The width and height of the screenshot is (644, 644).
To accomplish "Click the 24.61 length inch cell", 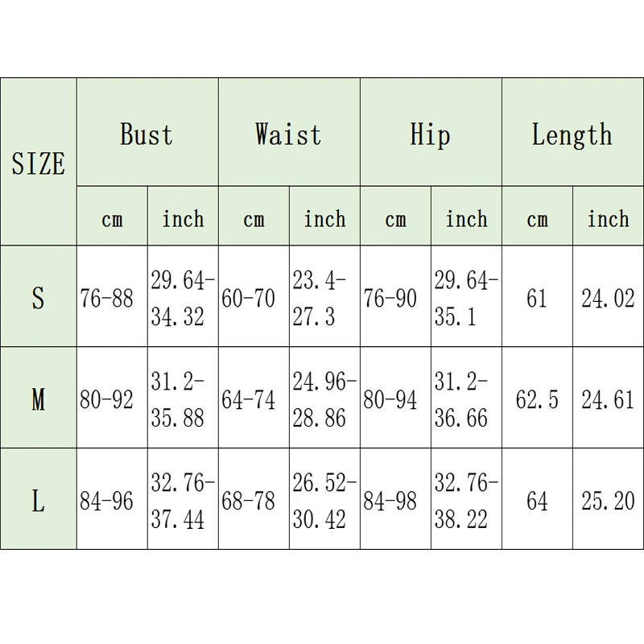I will tap(608, 398).
